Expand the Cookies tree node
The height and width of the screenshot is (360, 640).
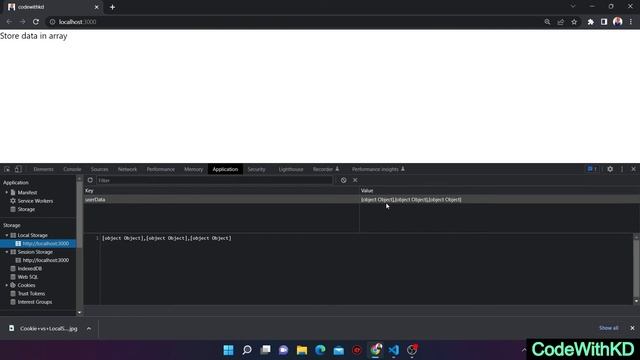point(7,285)
